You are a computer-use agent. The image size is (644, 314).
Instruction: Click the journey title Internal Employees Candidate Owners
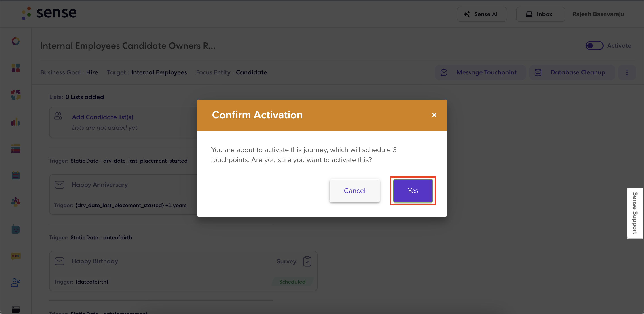[x=128, y=46]
